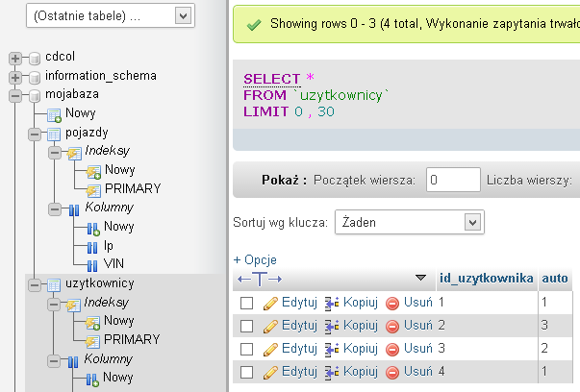
Task: Open the Sortuj wg klucza dropdown
Action: pos(408,222)
